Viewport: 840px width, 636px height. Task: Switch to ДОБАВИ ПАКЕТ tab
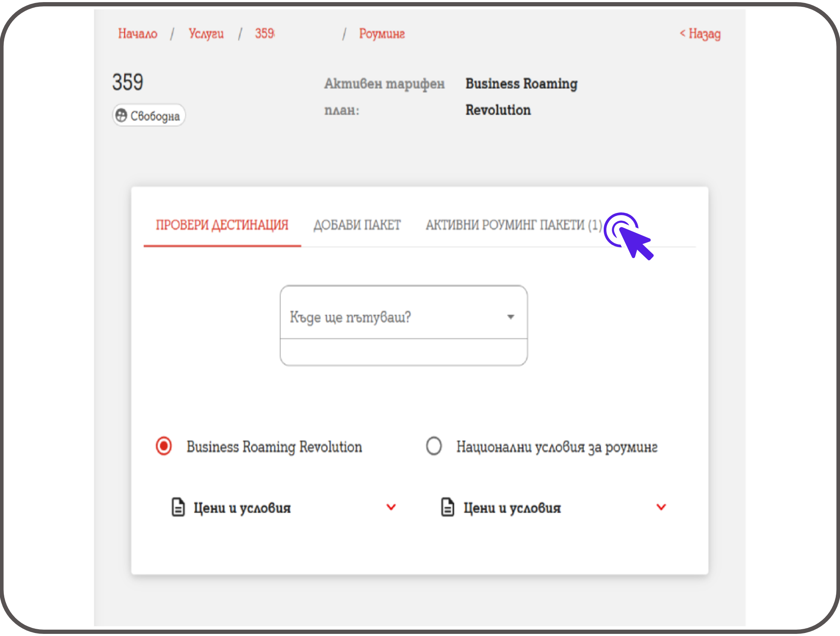click(357, 225)
